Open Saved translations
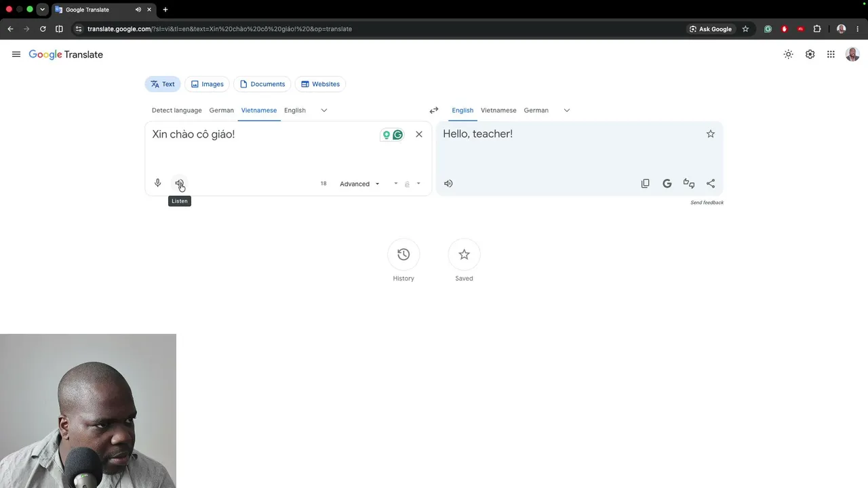 tap(464, 254)
